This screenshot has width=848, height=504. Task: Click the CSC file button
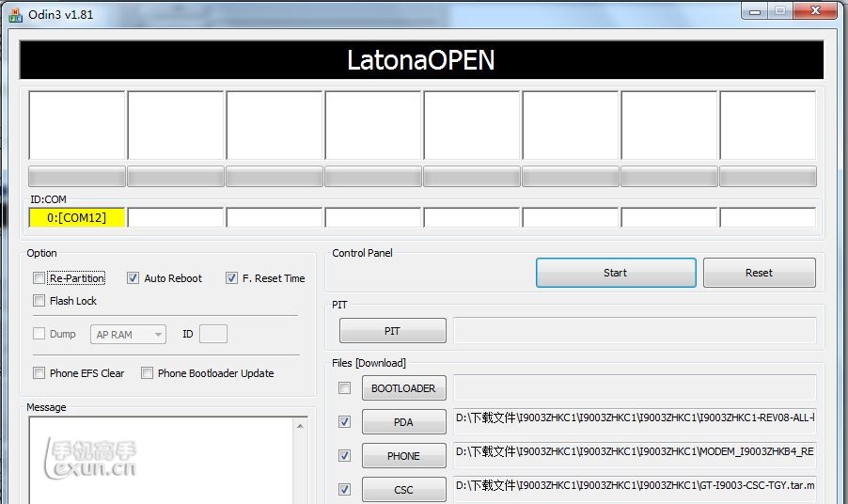pyautogui.click(x=404, y=489)
